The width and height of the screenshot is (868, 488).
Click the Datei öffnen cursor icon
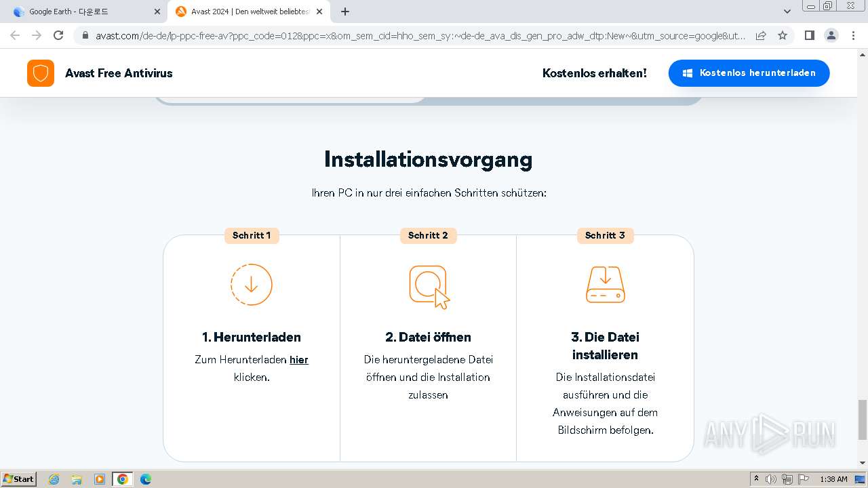coord(429,287)
